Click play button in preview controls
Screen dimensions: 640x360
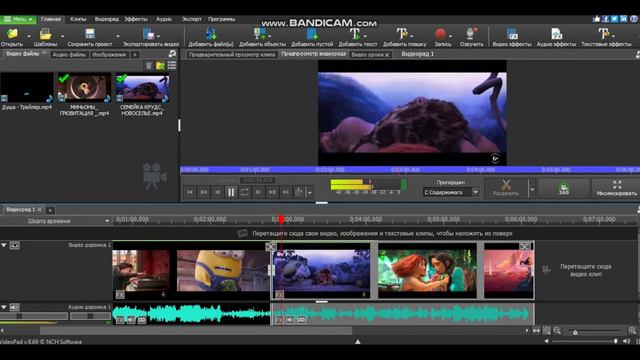click(x=258, y=192)
